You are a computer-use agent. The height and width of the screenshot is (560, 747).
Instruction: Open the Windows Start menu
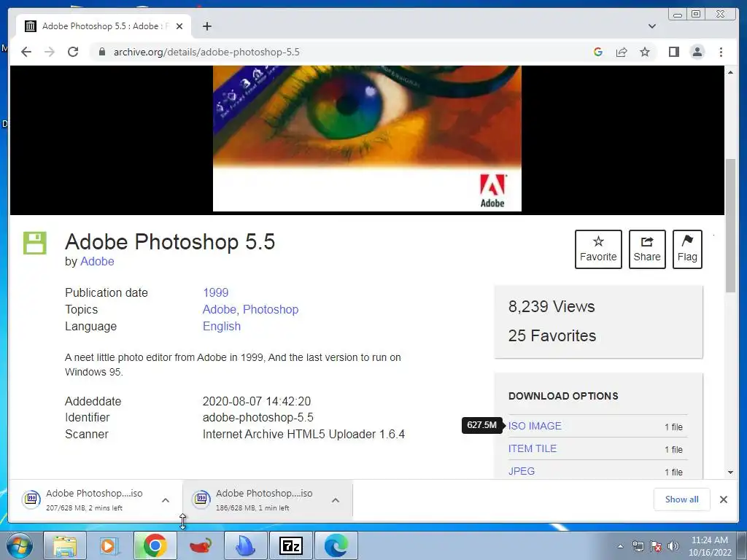tap(20, 545)
